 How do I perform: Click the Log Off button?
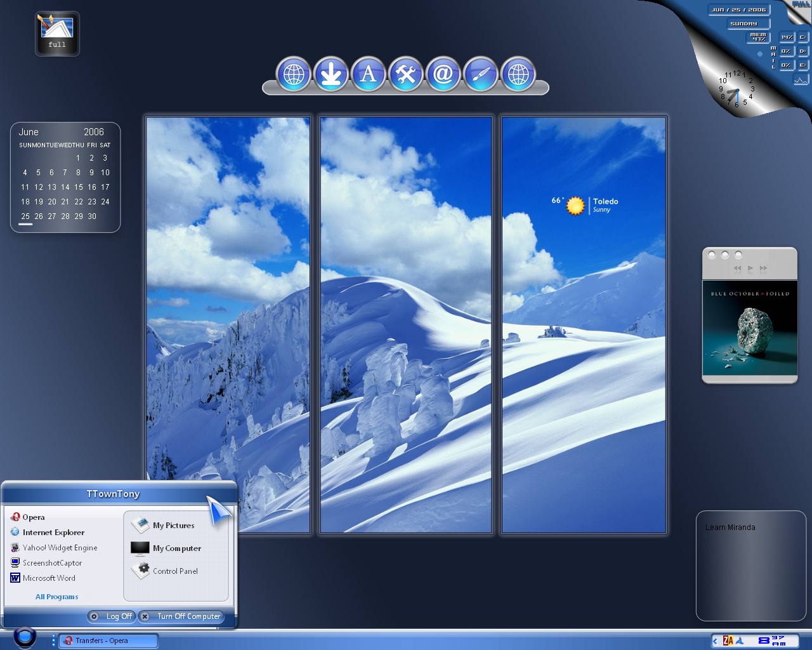[111, 616]
